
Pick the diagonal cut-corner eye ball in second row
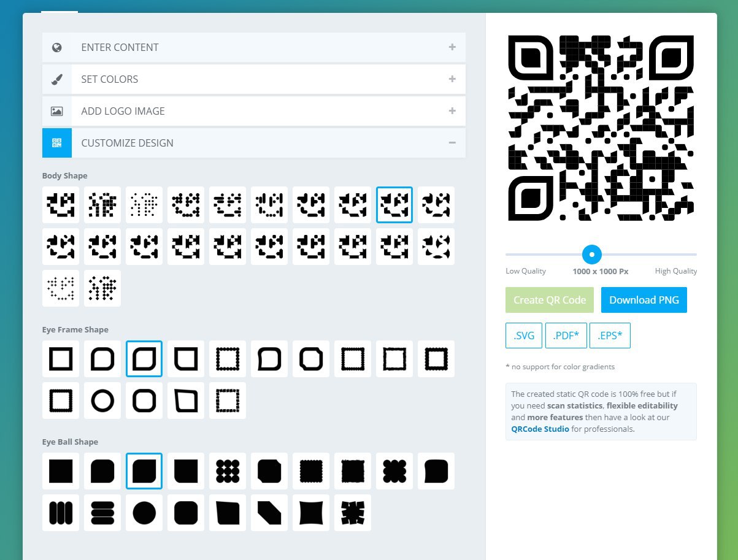pos(269,513)
